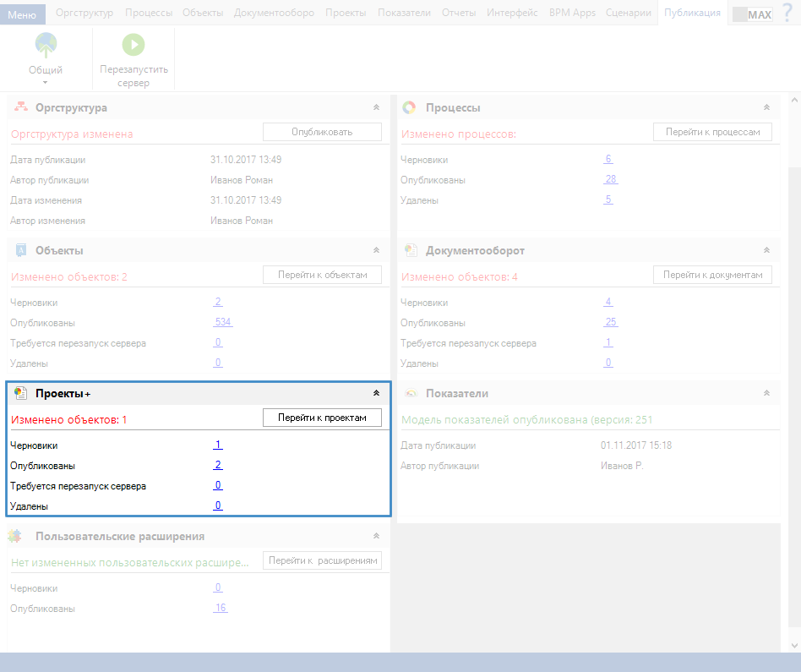The height and width of the screenshot is (672, 801).
Task: Click the Документооборот section icon
Action: (411, 250)
